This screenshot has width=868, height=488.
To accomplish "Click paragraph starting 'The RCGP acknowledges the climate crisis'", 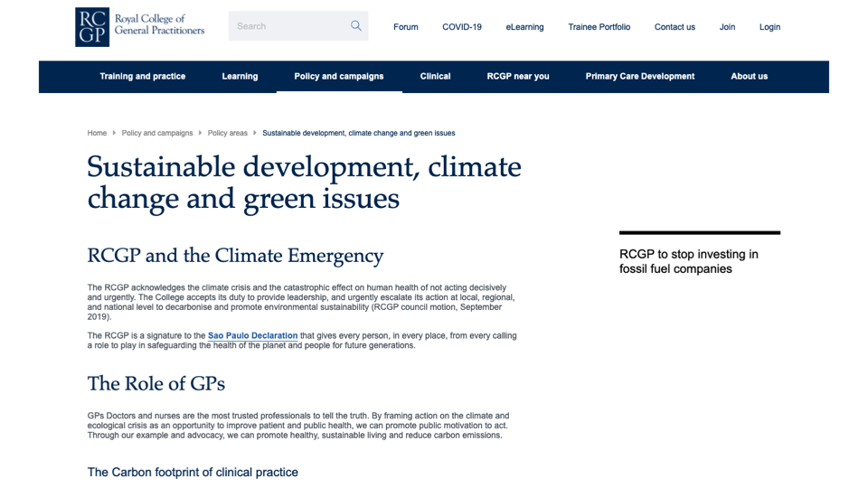I will click(x=301, y=302).
